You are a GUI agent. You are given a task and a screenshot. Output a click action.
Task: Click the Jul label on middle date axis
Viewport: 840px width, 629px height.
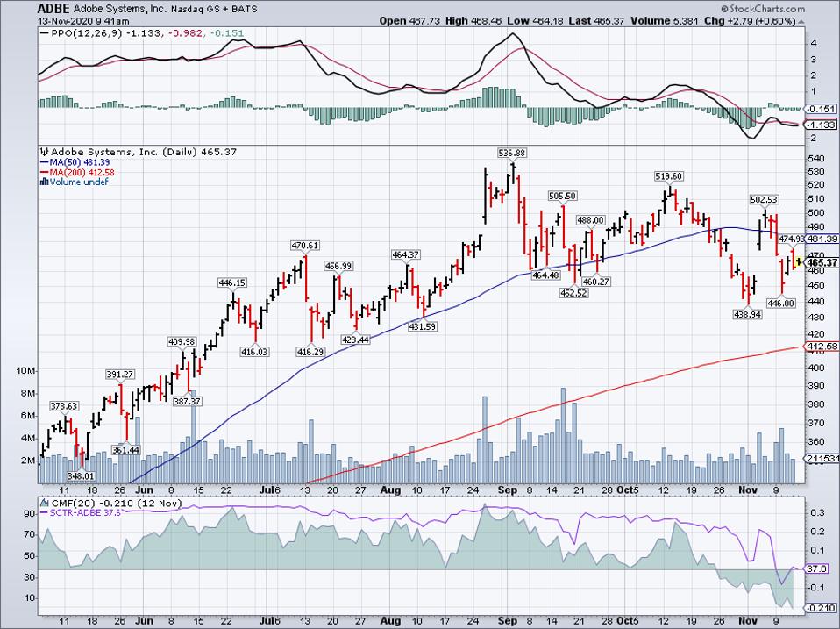click(267, 490)
